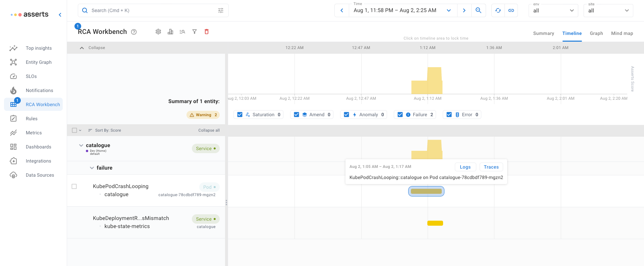Click the filter funnel icon
Image resolution: width=644 pixels, height=266 pixels.
point(195,32)
